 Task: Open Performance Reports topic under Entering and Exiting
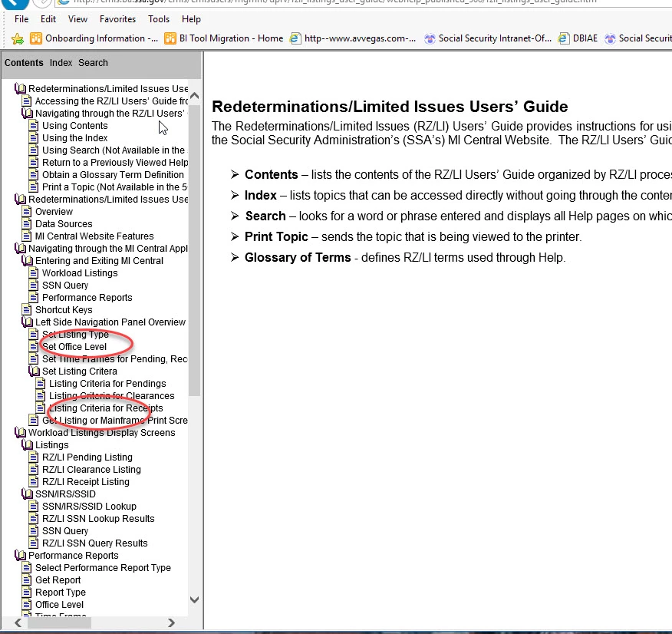[87, 298]
